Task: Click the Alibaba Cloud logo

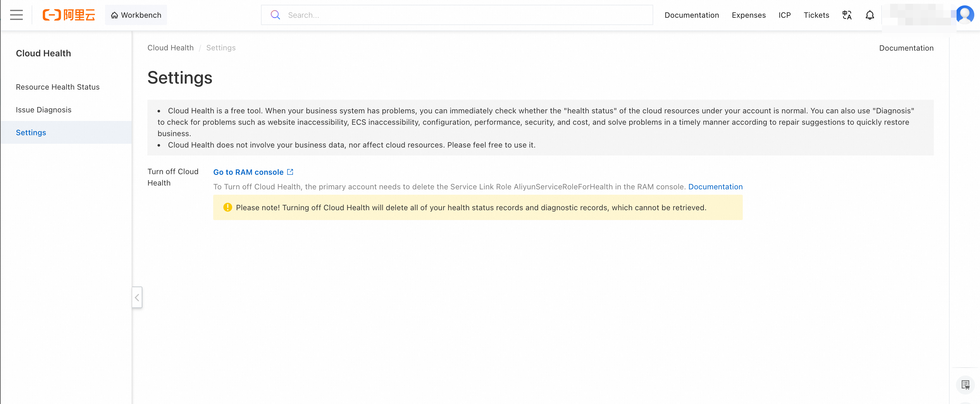Action: (x=69, y=15)
